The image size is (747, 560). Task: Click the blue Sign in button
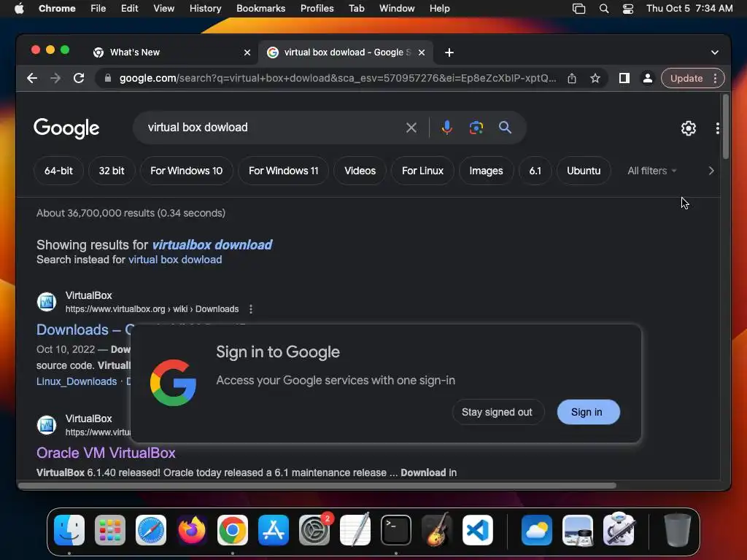pyautogui.click(x=589, y=413)
